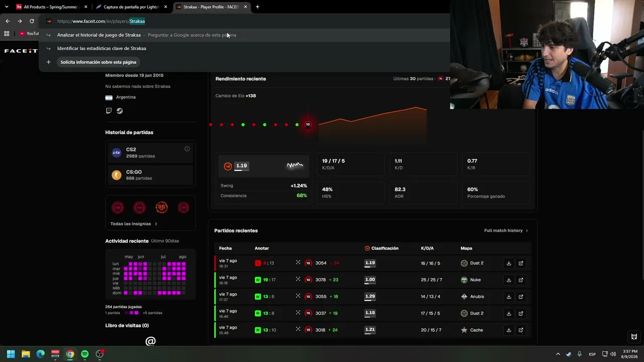The width and height of the screenshot is (644, 362).
Task: Click the Cache star map icon
Action: 464,330
